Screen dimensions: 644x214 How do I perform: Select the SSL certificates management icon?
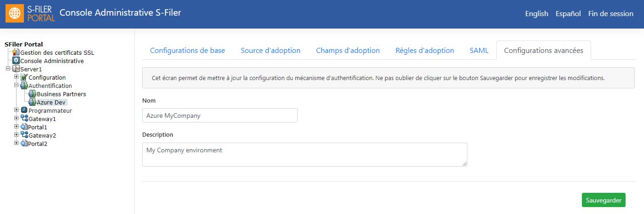(16, 52)
